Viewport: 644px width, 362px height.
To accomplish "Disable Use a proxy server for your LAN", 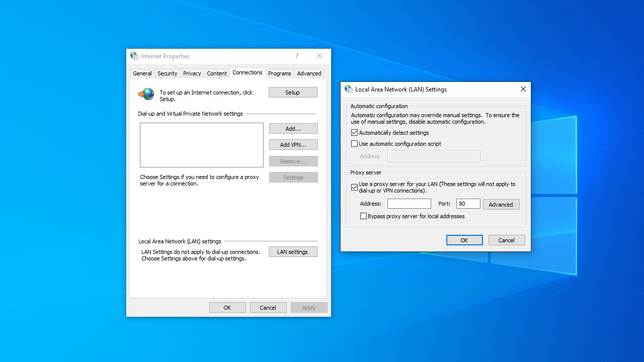I will pyautogui.click(x=355, y=188).
